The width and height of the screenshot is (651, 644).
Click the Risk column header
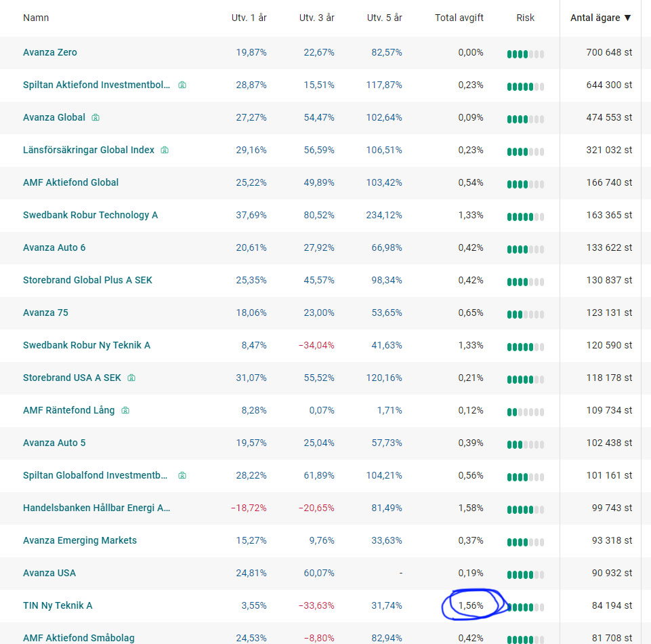[526, 18]
